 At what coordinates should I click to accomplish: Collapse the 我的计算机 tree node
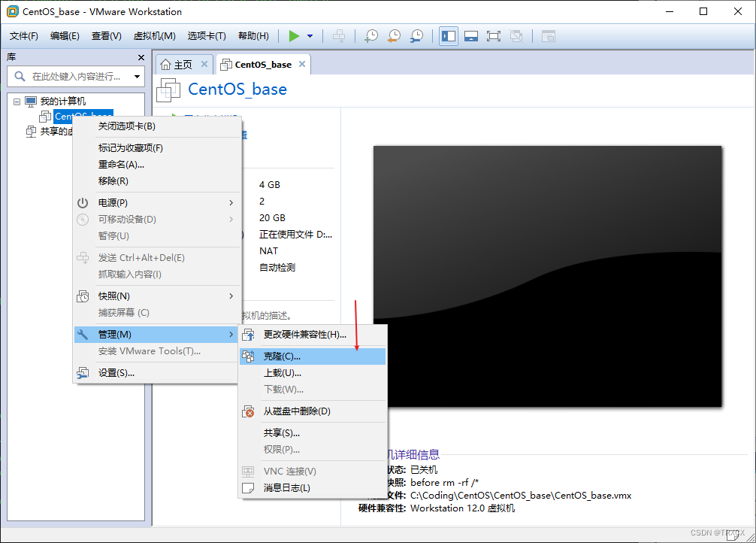pyautogui.click(x=17, y=102)
